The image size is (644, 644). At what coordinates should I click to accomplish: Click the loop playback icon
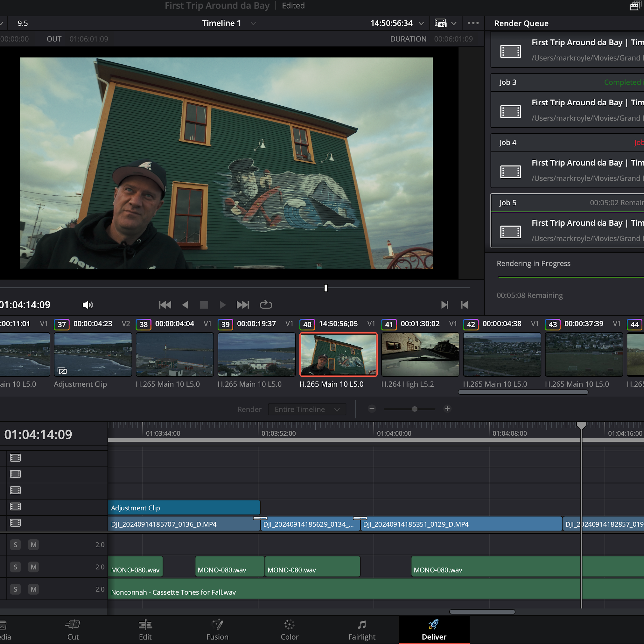tap(266, 305)
